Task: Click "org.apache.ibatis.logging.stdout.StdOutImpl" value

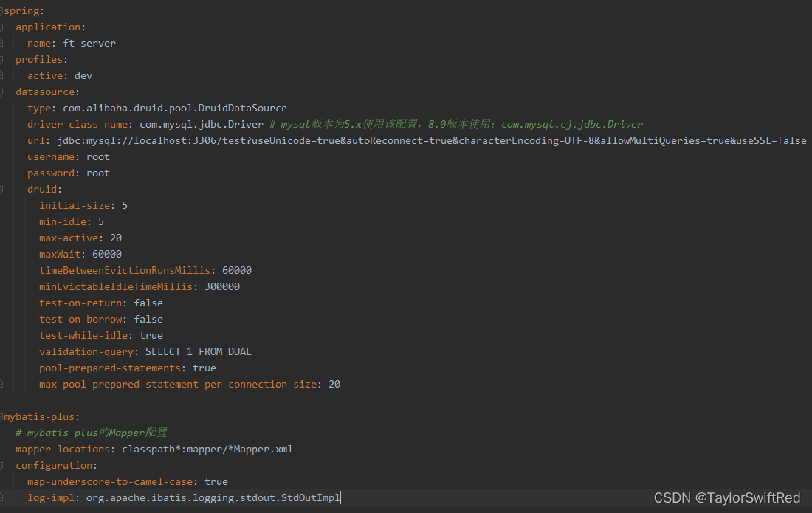Action: 213,498
